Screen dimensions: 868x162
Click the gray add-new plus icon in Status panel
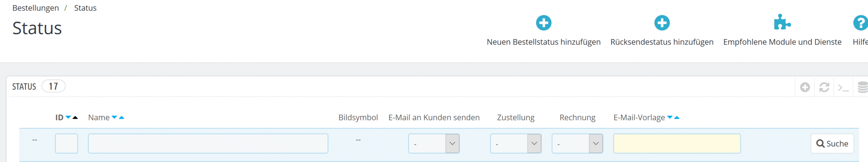(x=805, y=87)
